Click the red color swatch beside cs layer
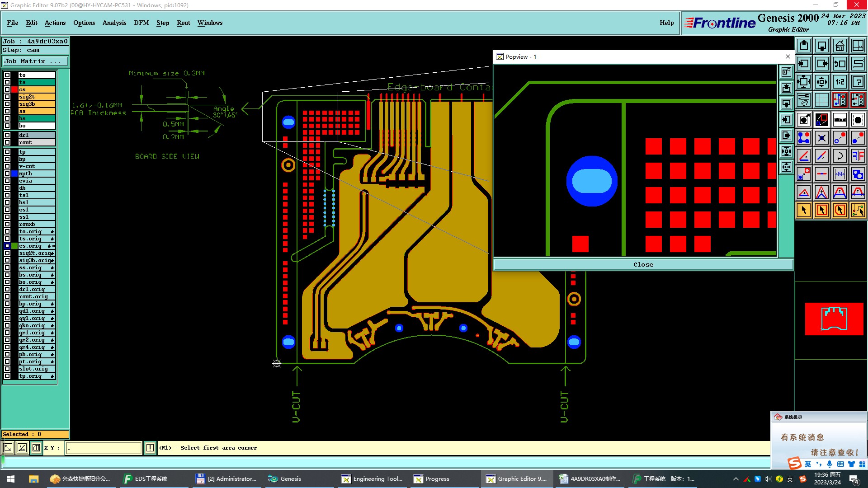The image size is (868, 488). (x=14, y=89)
